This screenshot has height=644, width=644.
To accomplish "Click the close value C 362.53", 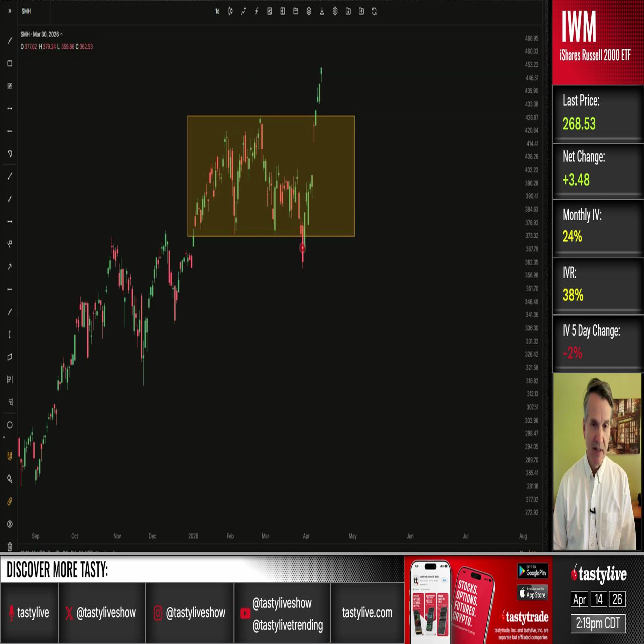I will [x=84, y=47].
